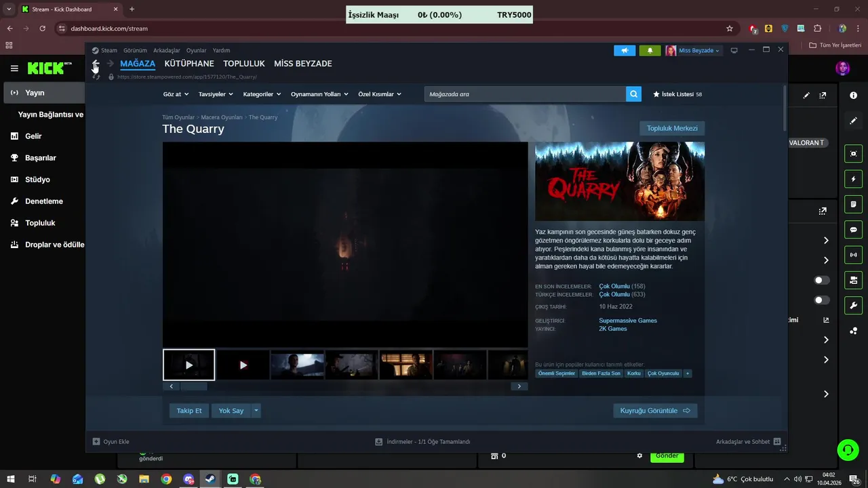Open Task View on the taskbar
The height and width of the screenshot is (488, 868).
pyautogui.click(x=32, y=479)
